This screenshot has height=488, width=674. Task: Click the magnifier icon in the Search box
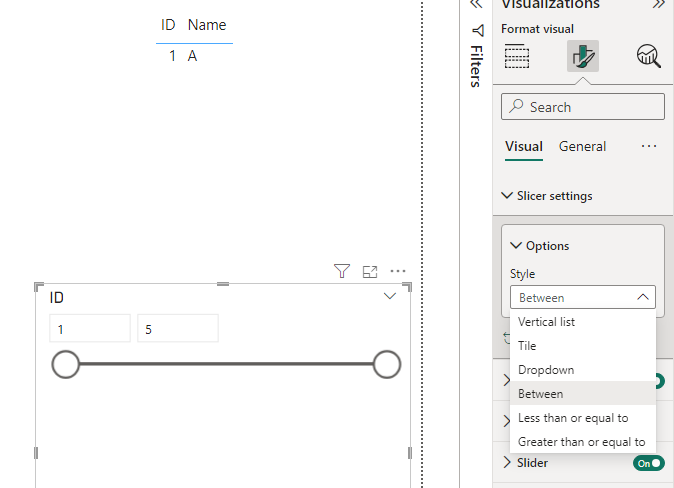(516, 106)
